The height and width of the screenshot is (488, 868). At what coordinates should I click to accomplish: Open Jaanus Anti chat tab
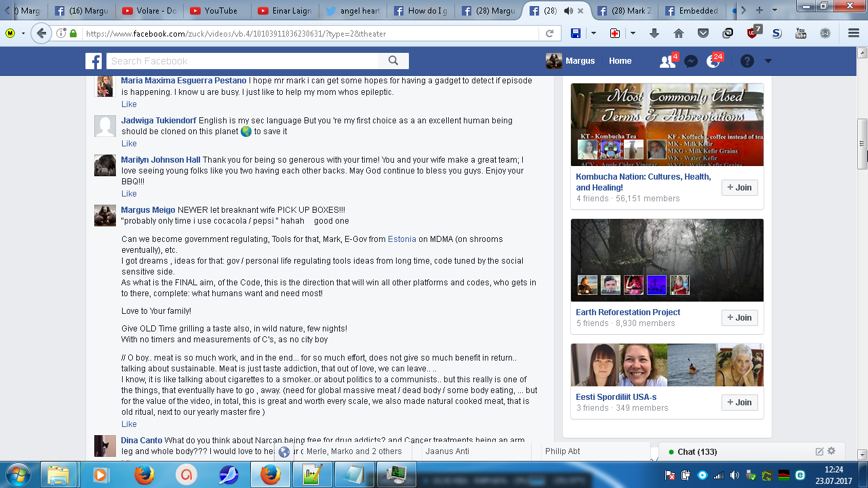click(473, 451)
